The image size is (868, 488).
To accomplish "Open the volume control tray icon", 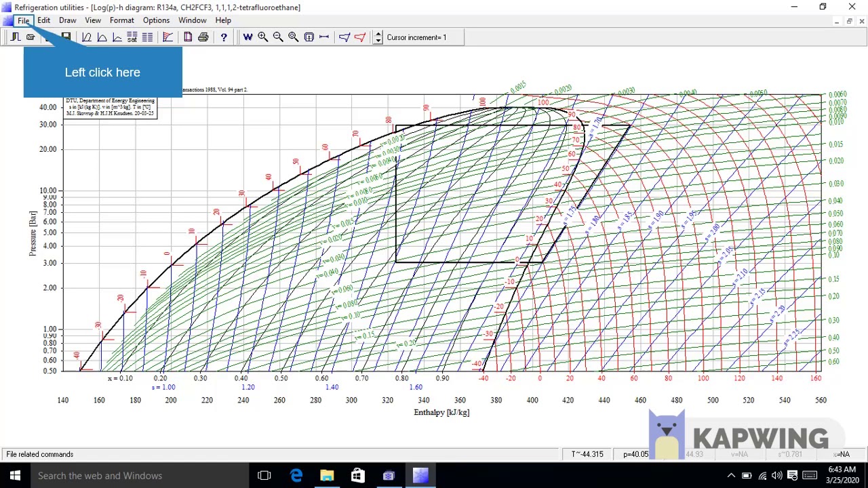I will point(777,476).
